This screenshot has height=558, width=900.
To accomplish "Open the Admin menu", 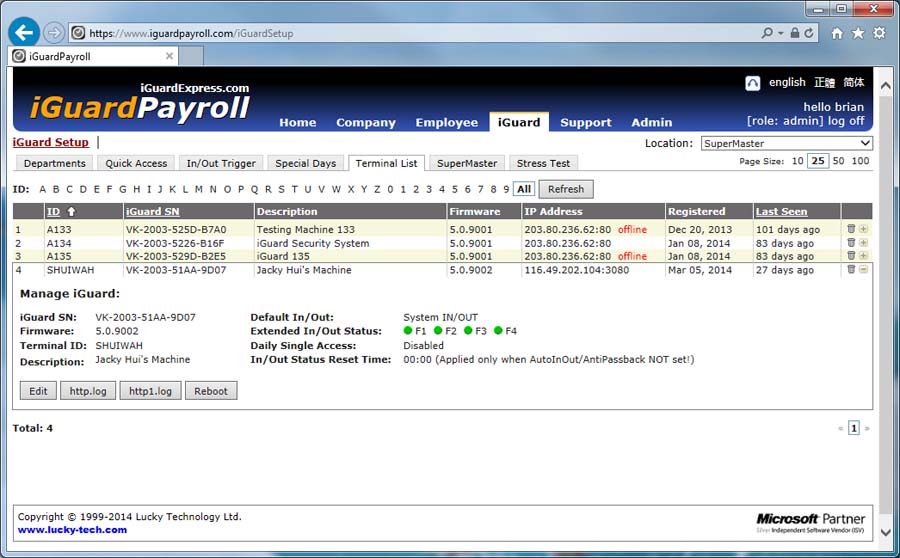I will pos(651,122).
